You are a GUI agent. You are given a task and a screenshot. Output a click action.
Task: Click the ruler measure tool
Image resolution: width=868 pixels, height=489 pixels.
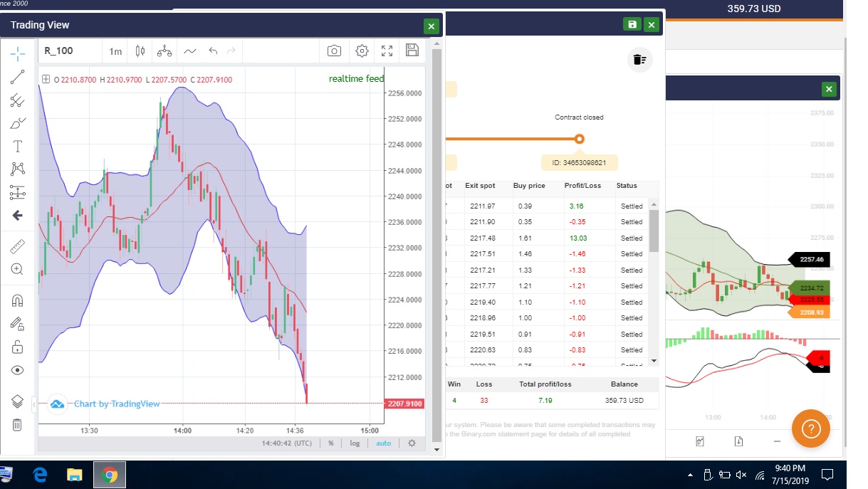(x=18, y=247)
